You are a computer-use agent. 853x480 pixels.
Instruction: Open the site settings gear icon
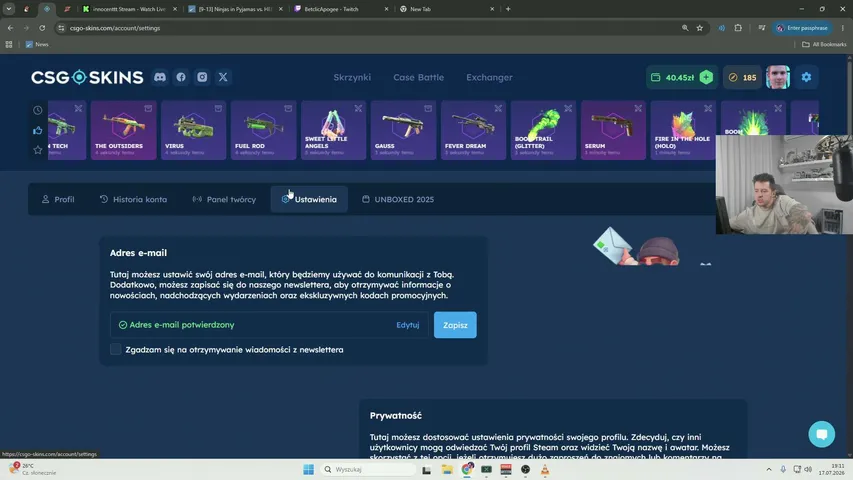coord(806,77)
